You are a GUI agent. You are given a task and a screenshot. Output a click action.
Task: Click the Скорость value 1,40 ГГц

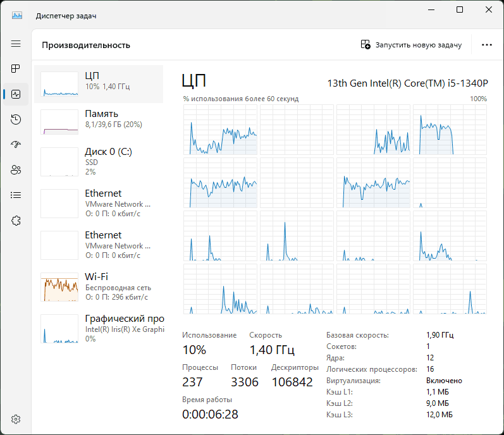[272, 350]
